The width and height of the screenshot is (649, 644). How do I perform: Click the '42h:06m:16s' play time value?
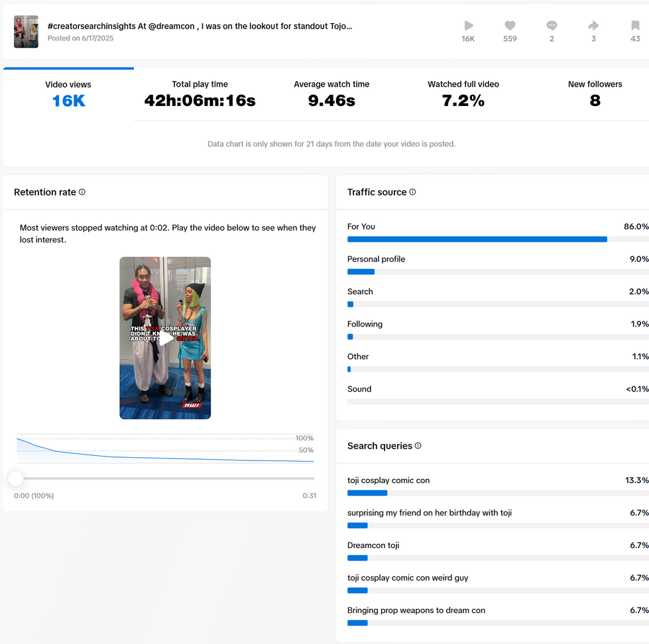click(200, 101)
